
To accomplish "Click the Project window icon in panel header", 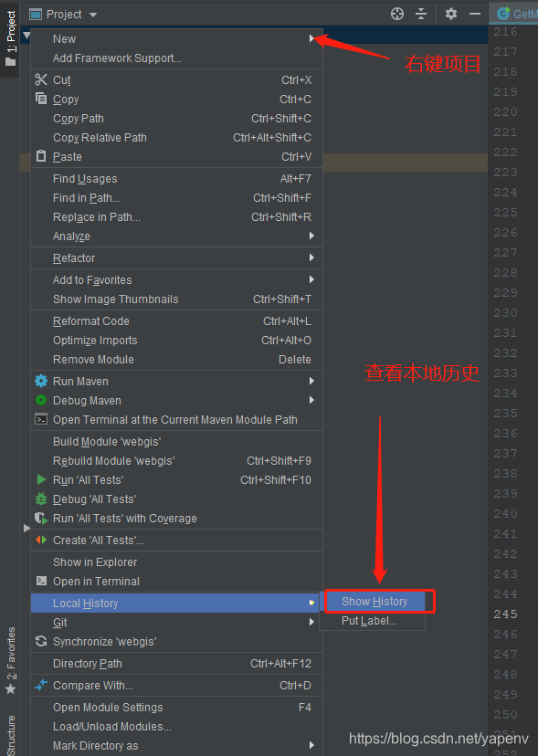I will coord(36,15).
